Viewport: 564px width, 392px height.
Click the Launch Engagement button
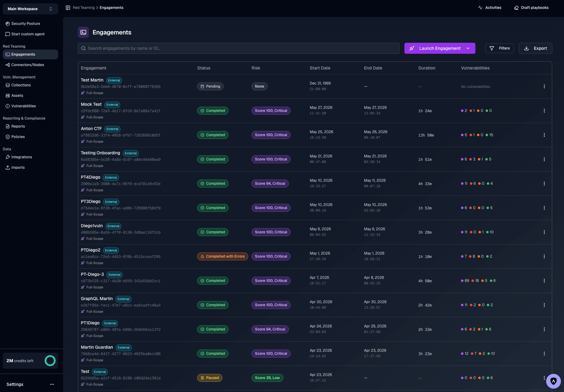440,48
